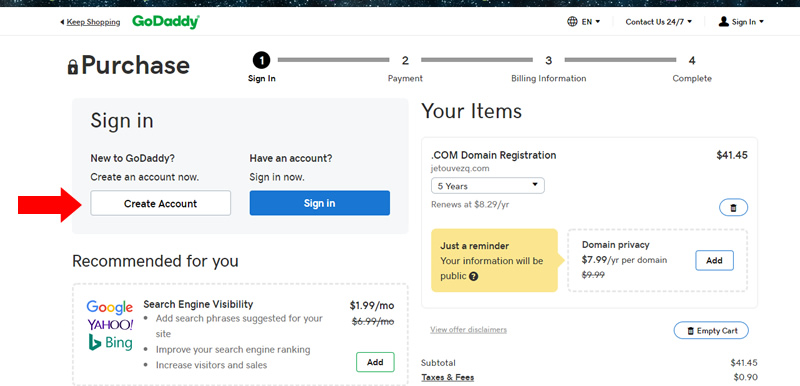Viewport: 800px width, 386px height.
Task: Click the New to GoDaddy? text
Action: (x=133, y=159)
